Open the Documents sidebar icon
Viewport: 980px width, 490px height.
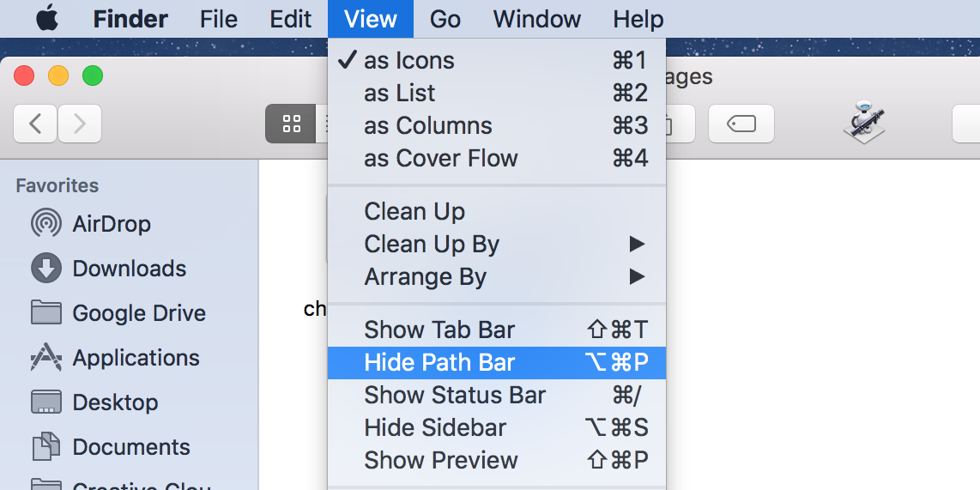coord(45,447)
